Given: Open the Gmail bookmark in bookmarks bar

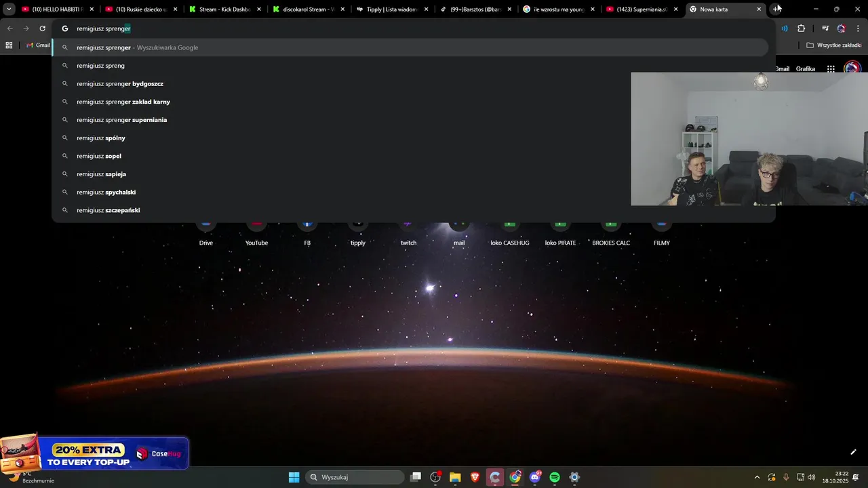Looking at the screenshot, I should pyautogui.click(x=38, y=45).
